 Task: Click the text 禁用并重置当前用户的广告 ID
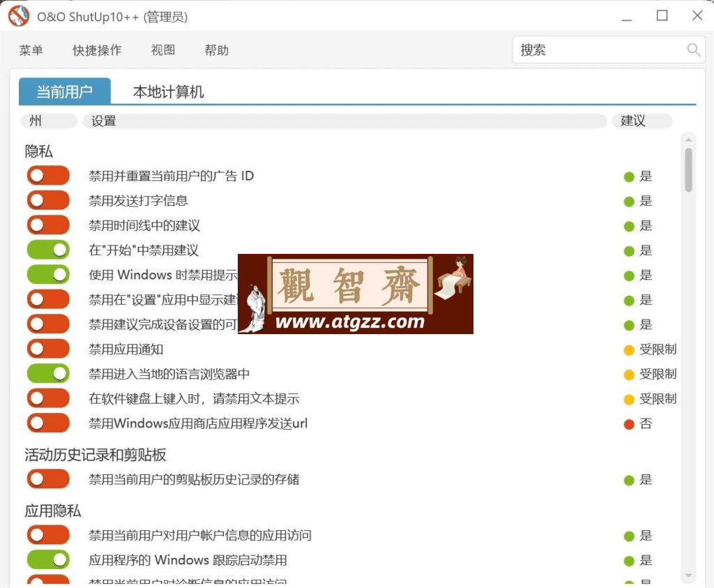pyautogui.click(x=172, y=176)
